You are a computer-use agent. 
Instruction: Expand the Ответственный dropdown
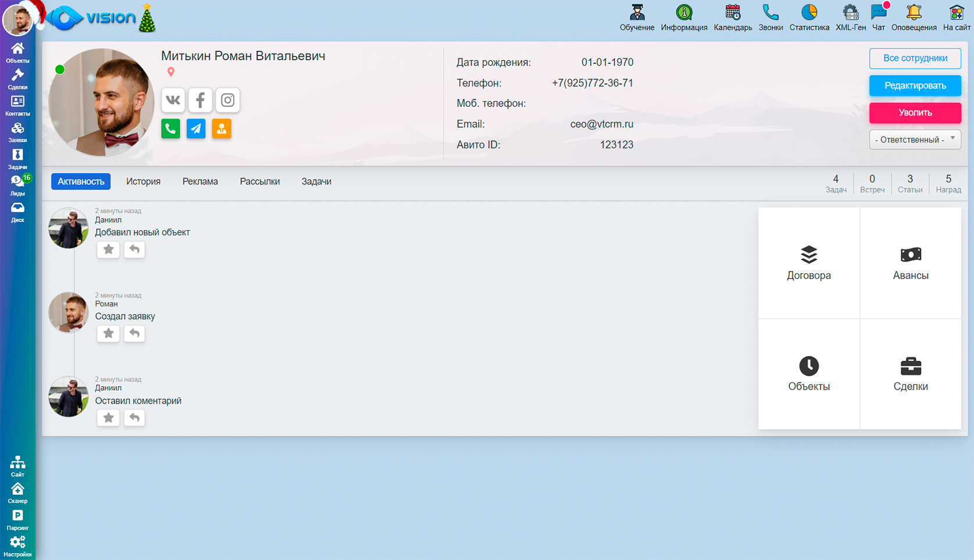click(x=915, y=140)
